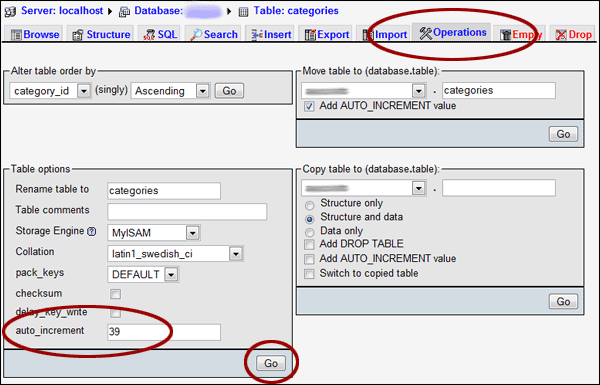Open the pack_keys DEFAULT dropdown

pyautogui.click(x=143, y=274)
